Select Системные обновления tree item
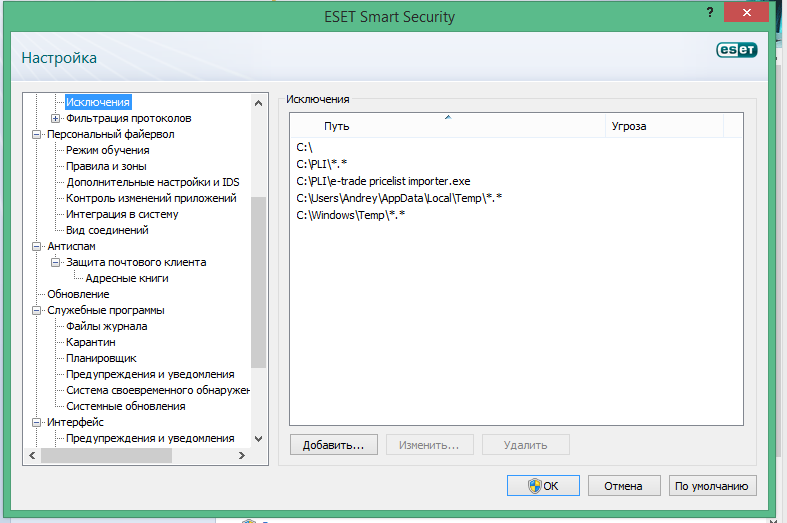Image resolution: width=787 pixels, height=523 pixels. tap(125, 407)
